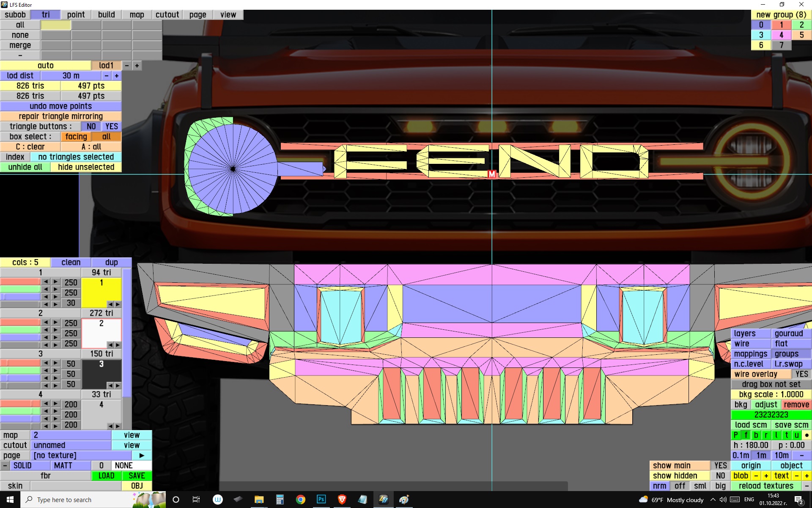Switch to the point tab
Screen dimensions: 812x508
tap(76, 15)
